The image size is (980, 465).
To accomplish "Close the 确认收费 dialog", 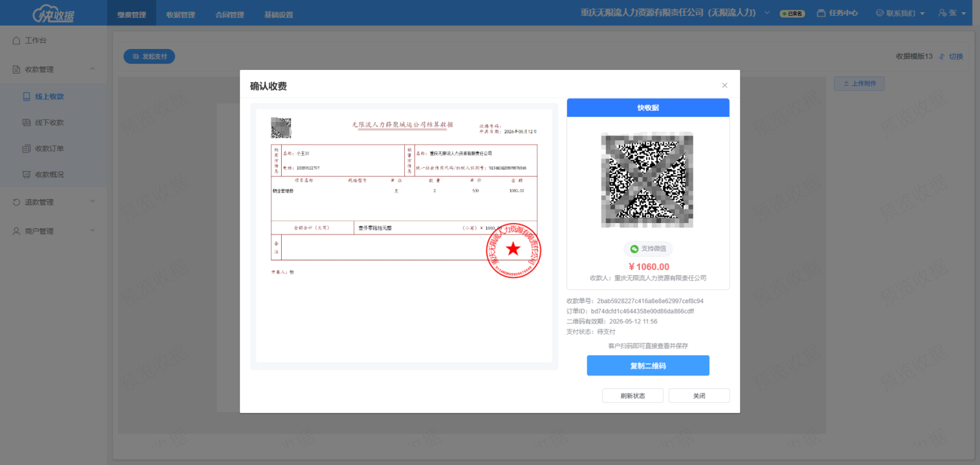I will [x=725, y=85].
